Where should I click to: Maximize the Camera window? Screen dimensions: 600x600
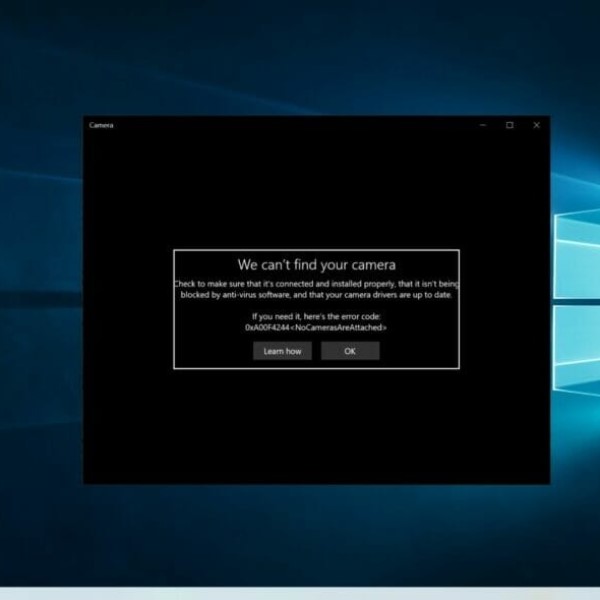pyautogui.click(x=510, y=125)
